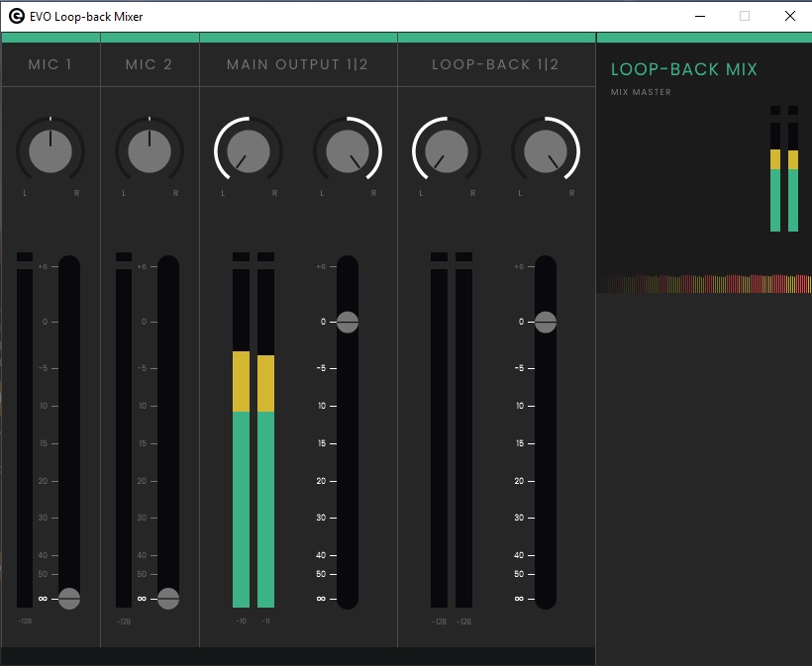The image size is (812, 666).
Task: Click the MIX MASTER label
Action: pos(641,92)
